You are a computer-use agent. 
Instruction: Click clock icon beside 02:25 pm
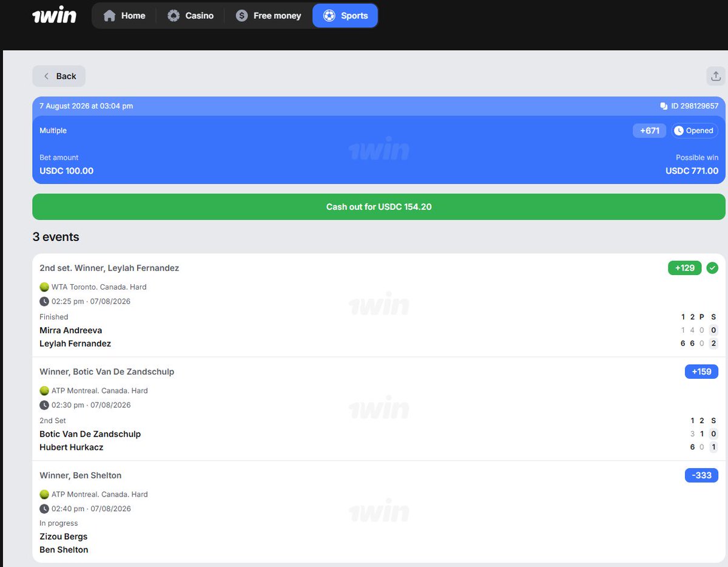44,302
